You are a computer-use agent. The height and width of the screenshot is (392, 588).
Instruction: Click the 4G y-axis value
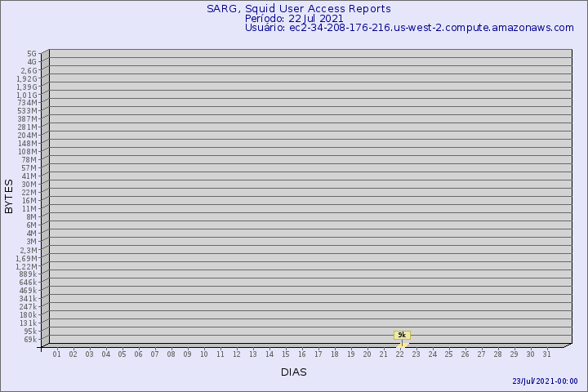point(32,62)
